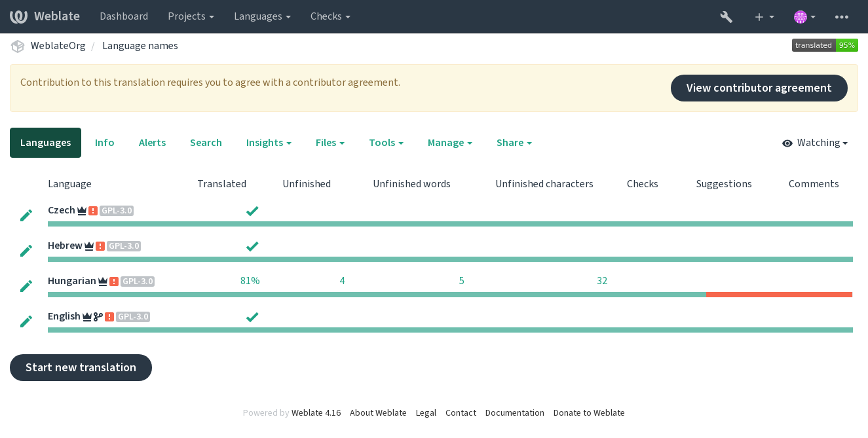Open the Hebrew language link
This screenshot has width=868, height=438.
pyautogui.click(x=65, y=246)
